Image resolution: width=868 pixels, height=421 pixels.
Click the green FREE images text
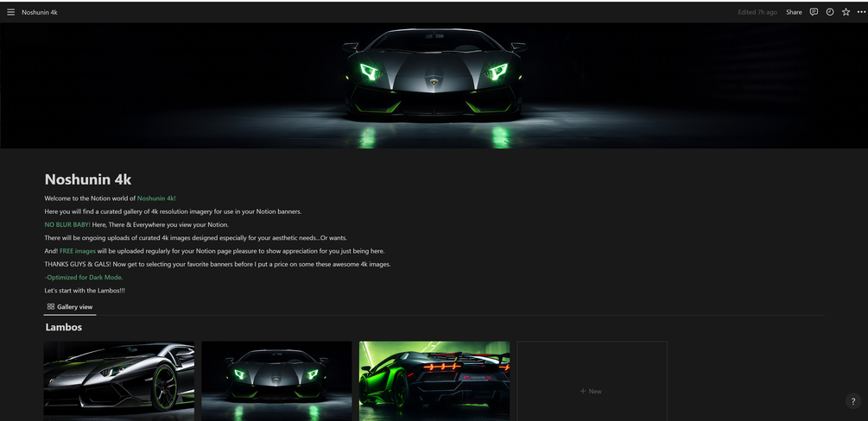(x=78, y=251)
